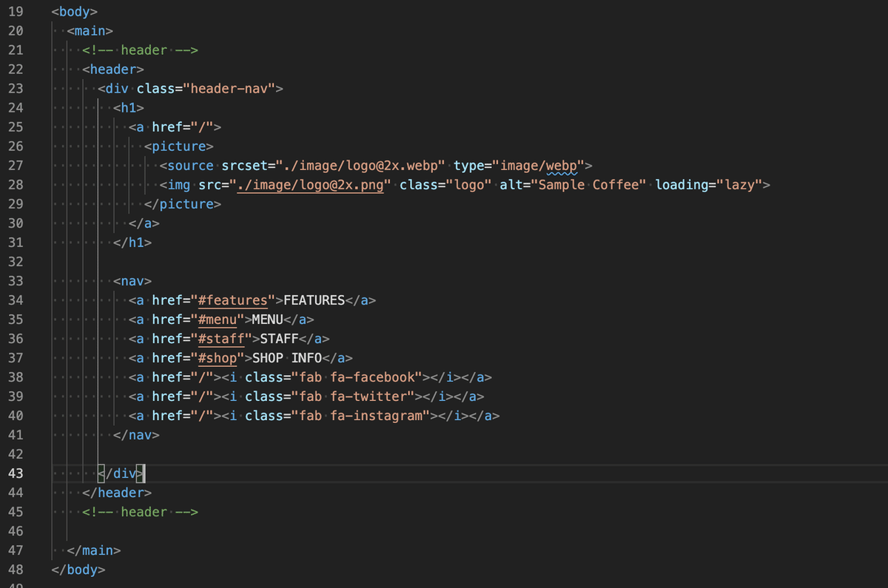Follow the #staff href link

pos(221,339)
